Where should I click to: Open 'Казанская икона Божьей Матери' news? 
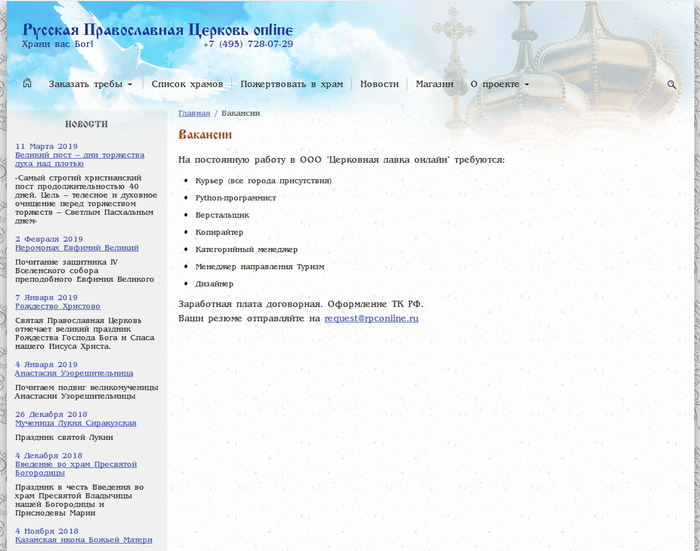83,540
